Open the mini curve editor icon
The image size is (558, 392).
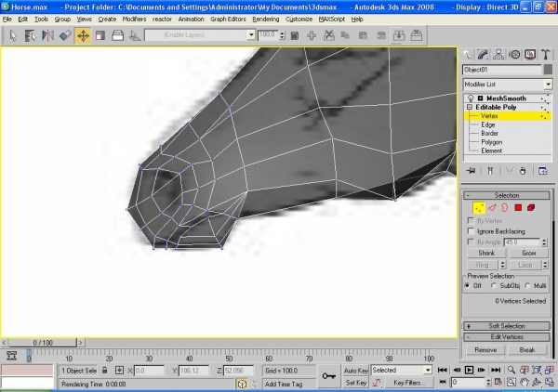pos(11,356)
